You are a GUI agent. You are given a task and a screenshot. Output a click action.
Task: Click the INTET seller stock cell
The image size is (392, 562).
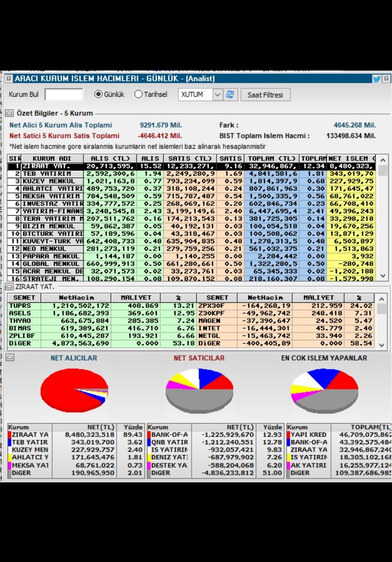pos(217,328)
